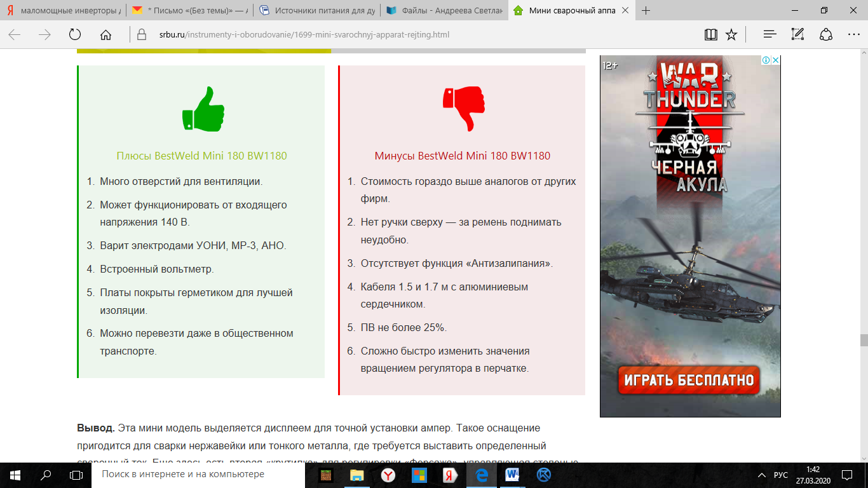
Task: Click 'Сложно быстро изменить значения' item
Action: pyautogui.click(x=445, y=360)
